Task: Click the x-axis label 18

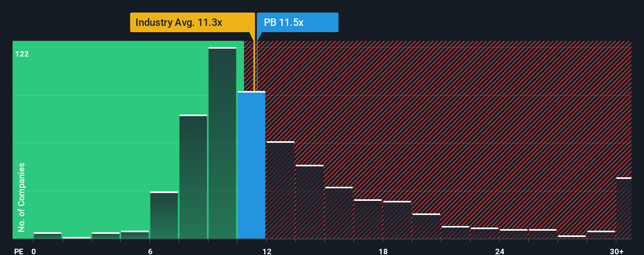Action: [383, 251]
